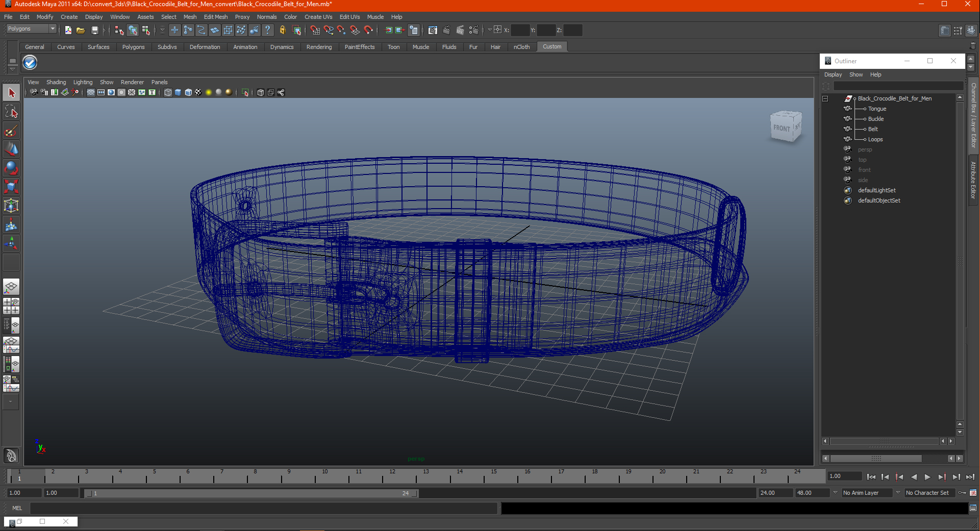Select the Buckle node in Outliner
Screen dimensions: 980x531
tap(876, 119)
